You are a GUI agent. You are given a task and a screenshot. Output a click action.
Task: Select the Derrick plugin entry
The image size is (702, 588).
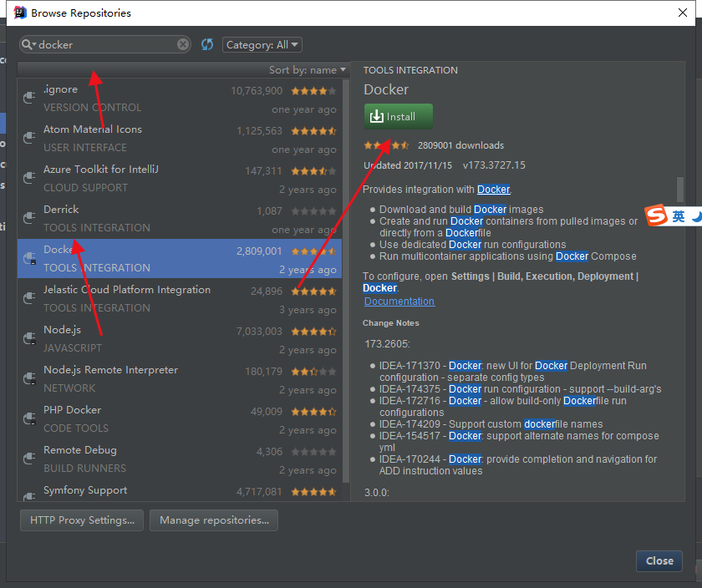[180, 218]
